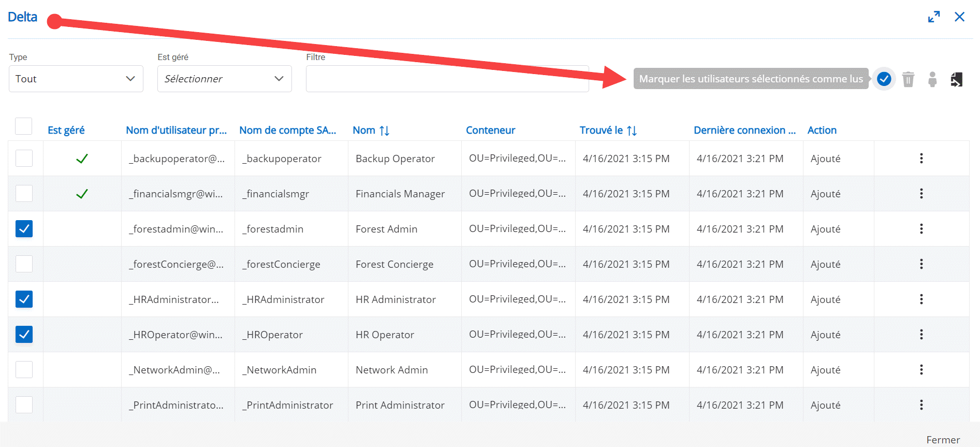The height and width of the screenshot is (447, 980).
Task: Open the Type dropdown showing Tout
Action: pyautogui.click(x=76, y=79)
